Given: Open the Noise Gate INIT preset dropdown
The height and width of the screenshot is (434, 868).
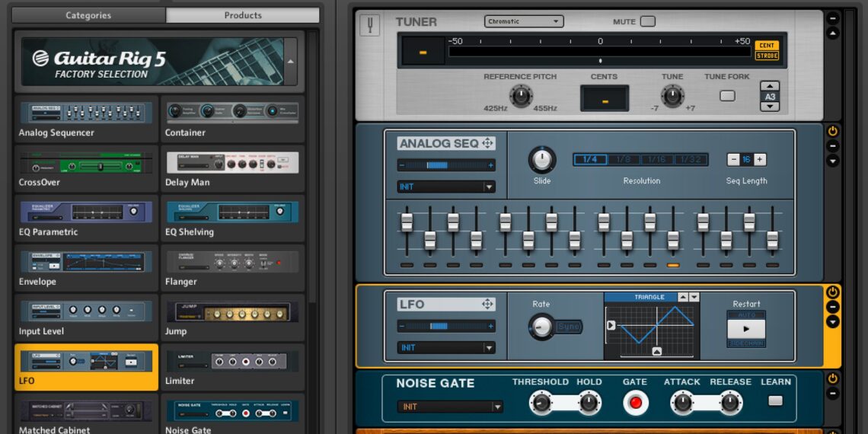Looking at the screenshot, I should tap(450, 407).
